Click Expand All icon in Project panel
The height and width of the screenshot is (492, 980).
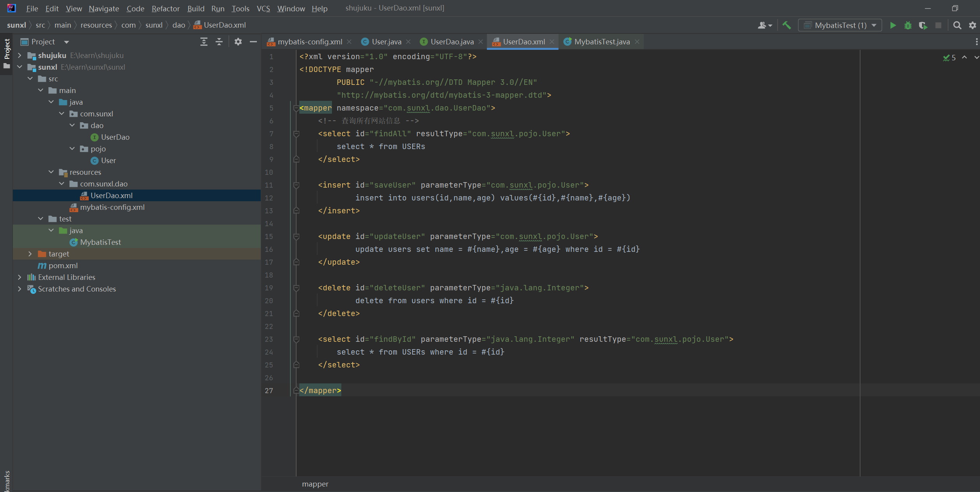pyautogui.click(x=204, y=42)
